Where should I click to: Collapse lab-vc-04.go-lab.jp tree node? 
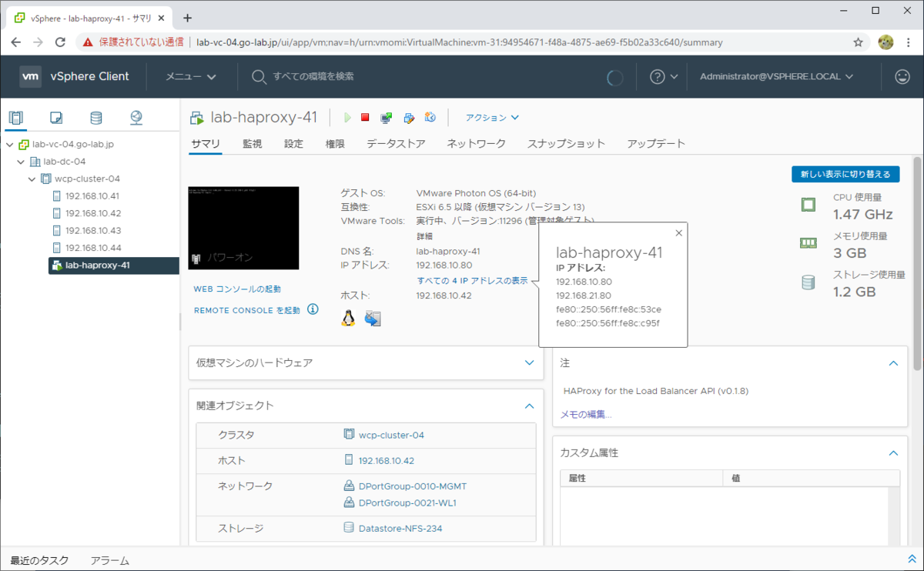pyautogui.click(x=9, y=144)
